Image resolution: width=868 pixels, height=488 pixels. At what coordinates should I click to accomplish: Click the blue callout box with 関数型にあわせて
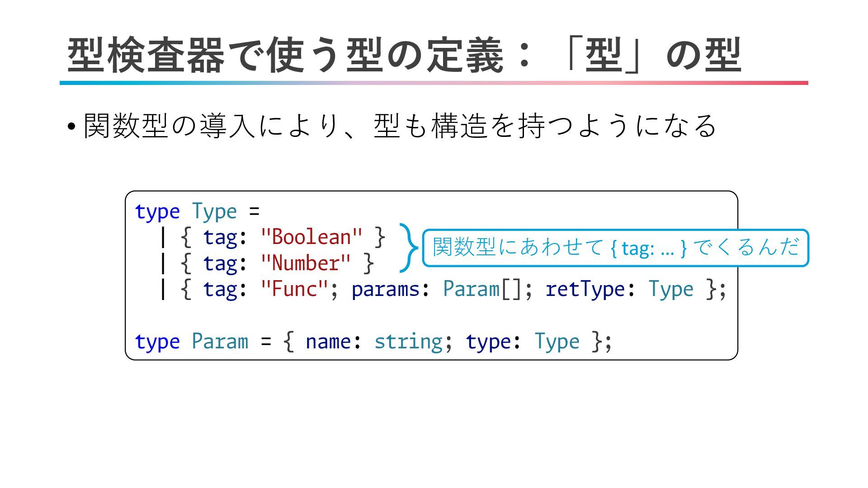(615, 248)
